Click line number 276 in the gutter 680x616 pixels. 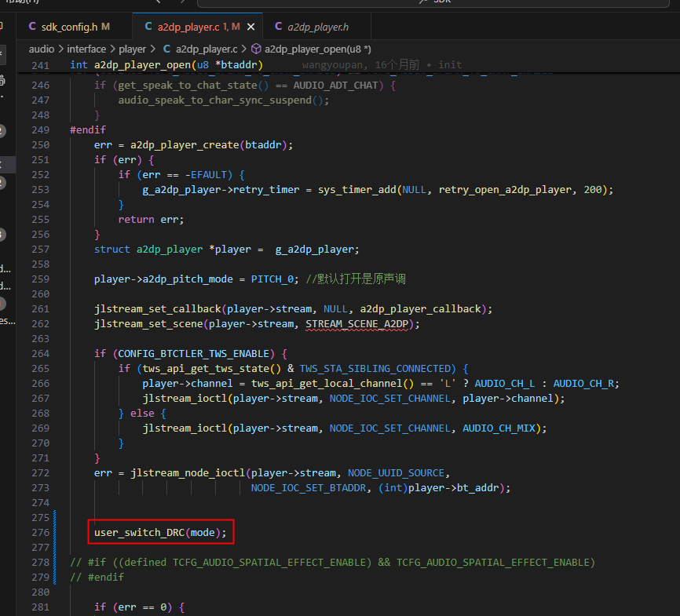[40, 532]
